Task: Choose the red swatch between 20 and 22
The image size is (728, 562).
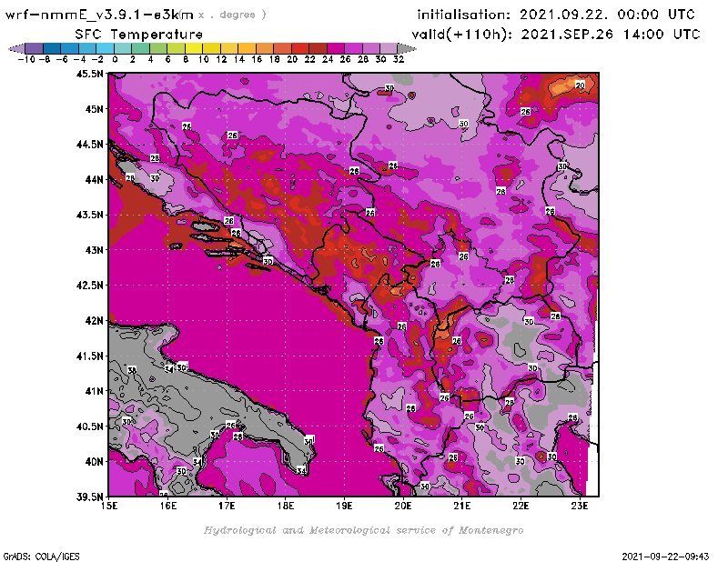Action: (300, 48)
